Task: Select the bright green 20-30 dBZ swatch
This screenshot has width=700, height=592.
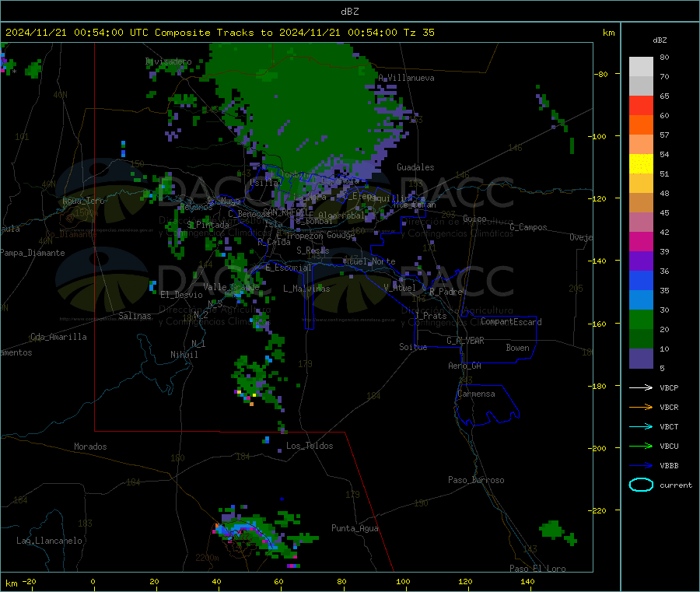Action: click(641, 319)
